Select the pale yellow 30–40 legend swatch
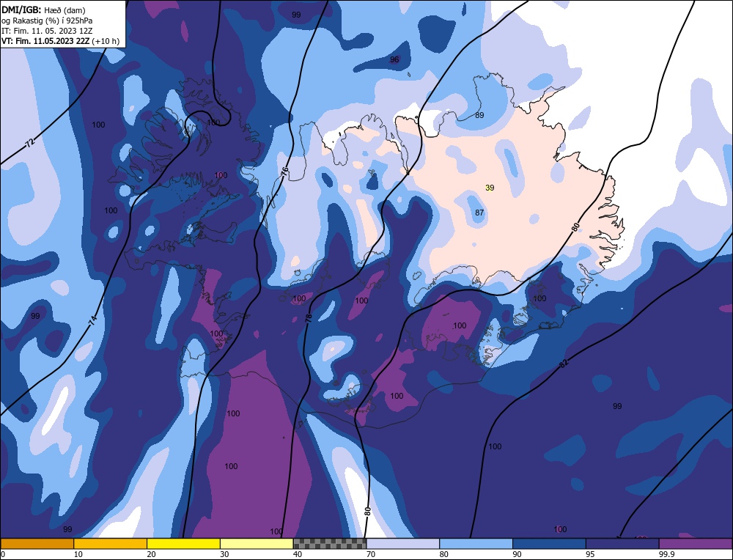The height and width of the screenshot is (560, 733). pos(257,544)
